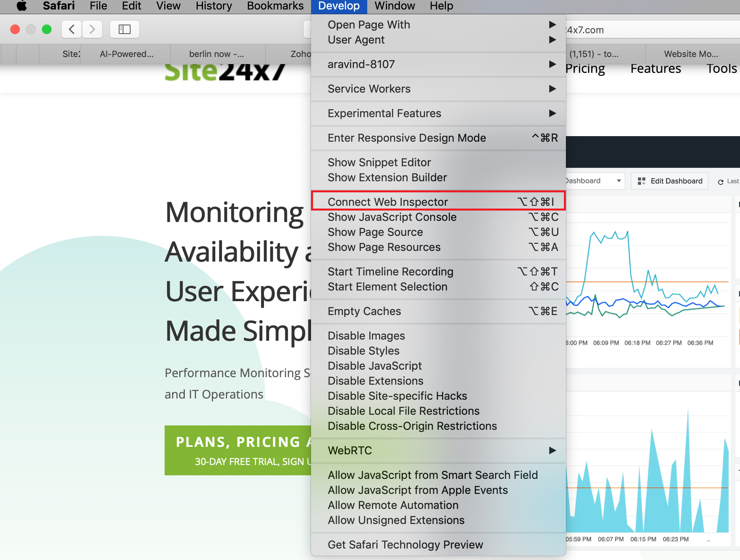Screen dimensions: 740x560
Task: Open the File menu
Action: click(98, 6)
